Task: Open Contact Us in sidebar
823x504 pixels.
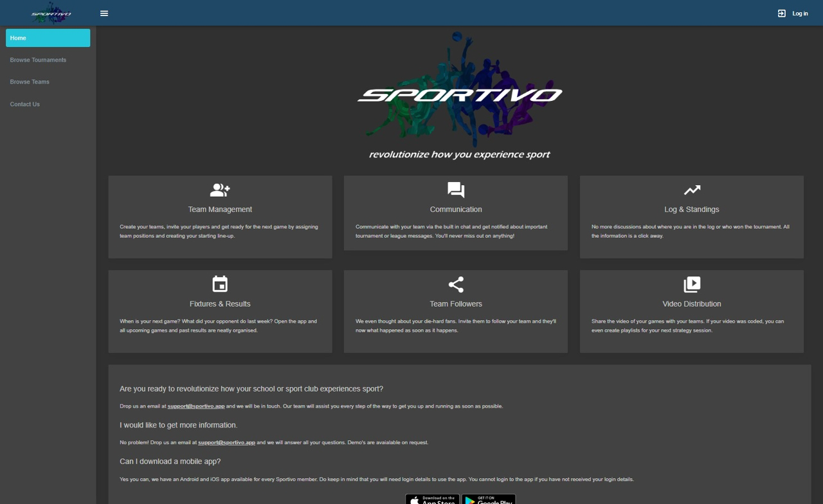Action: pyautogui.click(x=48, y=104)
